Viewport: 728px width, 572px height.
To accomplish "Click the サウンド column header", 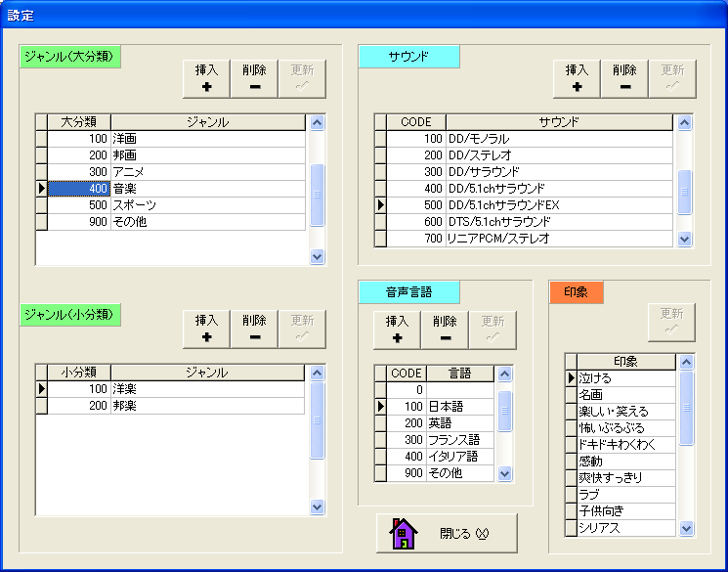I will 559,122.
